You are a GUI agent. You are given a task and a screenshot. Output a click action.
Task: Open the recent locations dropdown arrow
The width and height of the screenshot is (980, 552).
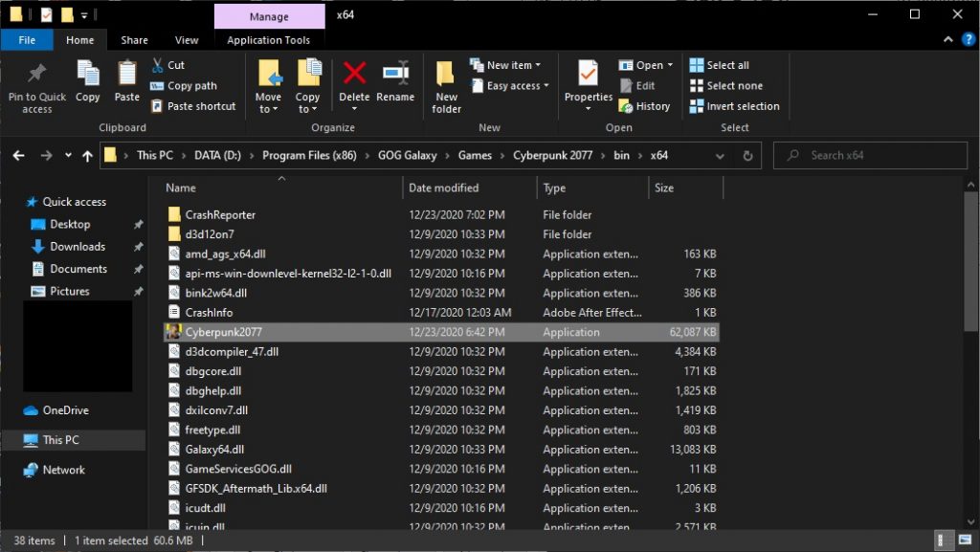(68, 156)
